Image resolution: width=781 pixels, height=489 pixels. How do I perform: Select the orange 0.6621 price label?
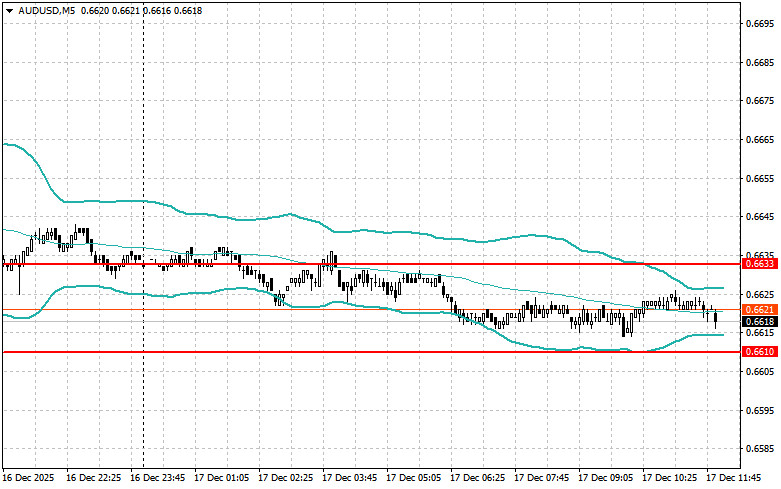click(x=760, y=310)
